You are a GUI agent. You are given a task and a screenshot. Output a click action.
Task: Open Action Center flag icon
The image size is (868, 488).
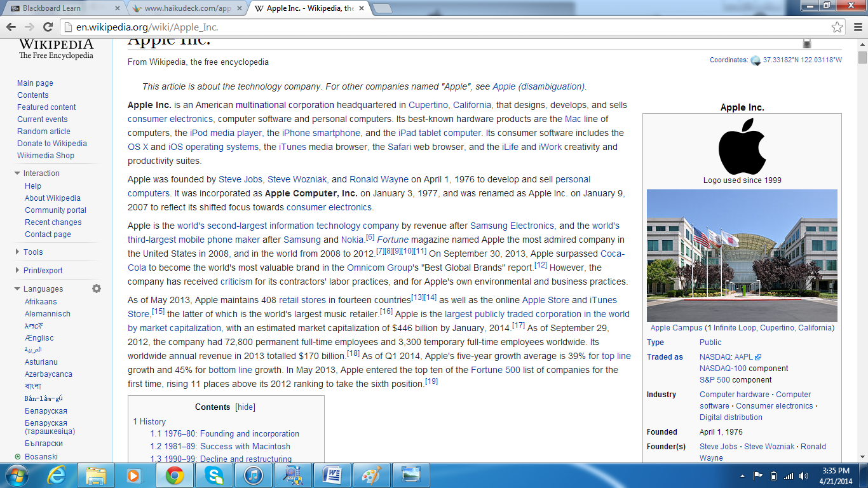(758, 475)
